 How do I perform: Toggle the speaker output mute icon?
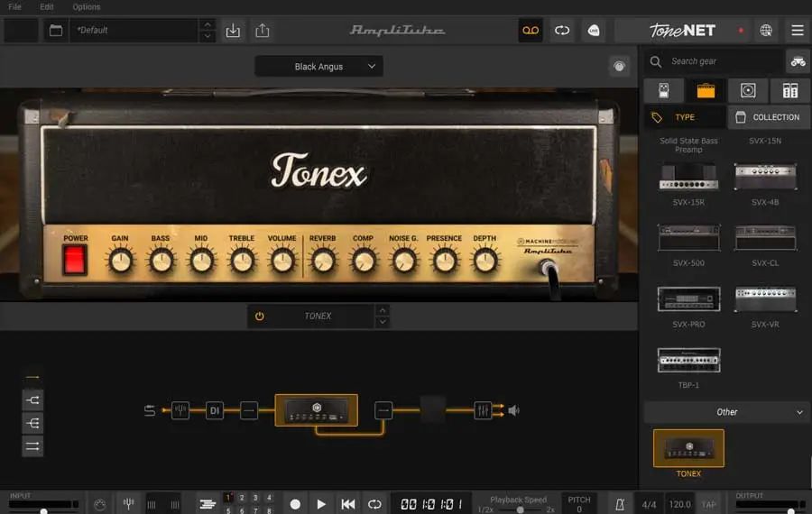coord(513,410)
